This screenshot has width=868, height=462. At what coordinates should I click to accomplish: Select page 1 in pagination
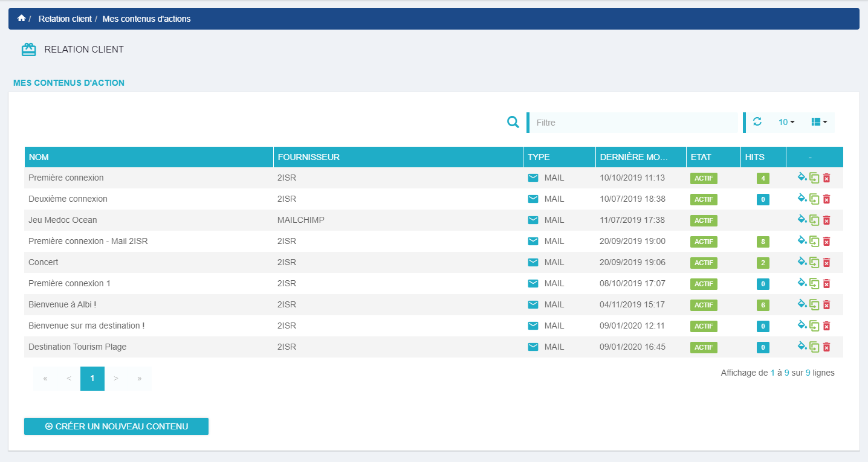click(92, 378)
